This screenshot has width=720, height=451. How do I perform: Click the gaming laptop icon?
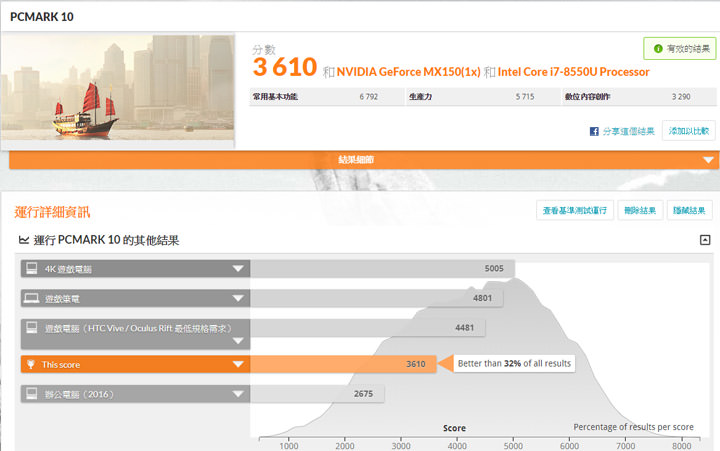pyautogui.click(x=32, y=298)
